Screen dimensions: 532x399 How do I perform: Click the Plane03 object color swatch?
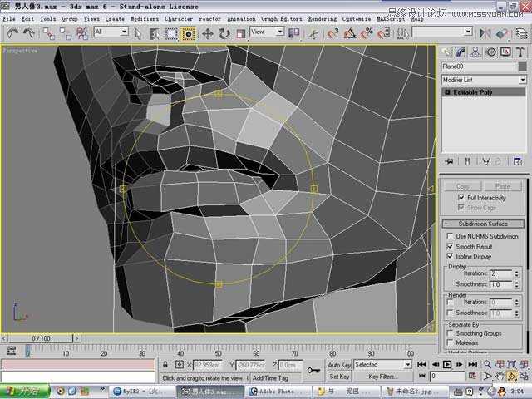click(x=523, y=66)
